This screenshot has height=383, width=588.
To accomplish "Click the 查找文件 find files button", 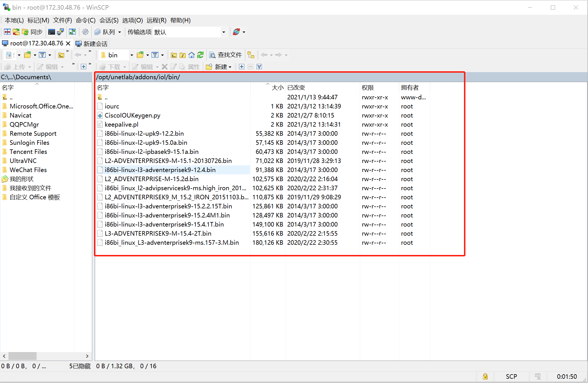I will 226,55.
